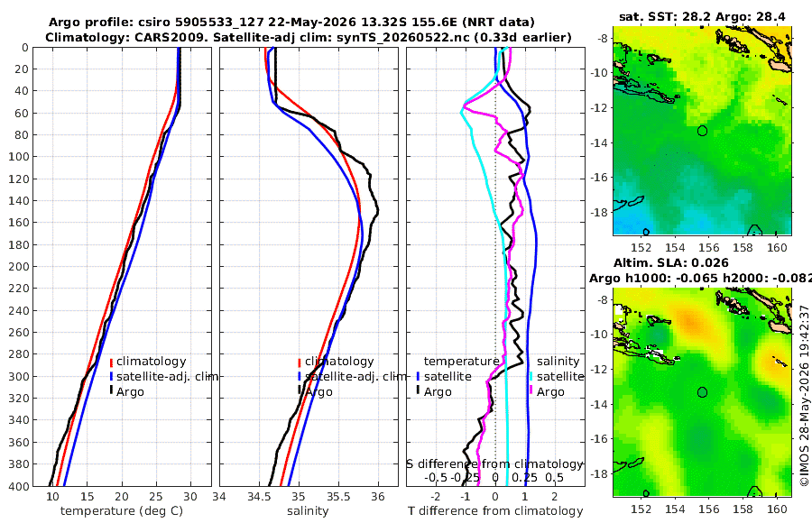Click the 'temperature (deg C)' axis label
812x523 pixels.
click(x=122, y=511)
